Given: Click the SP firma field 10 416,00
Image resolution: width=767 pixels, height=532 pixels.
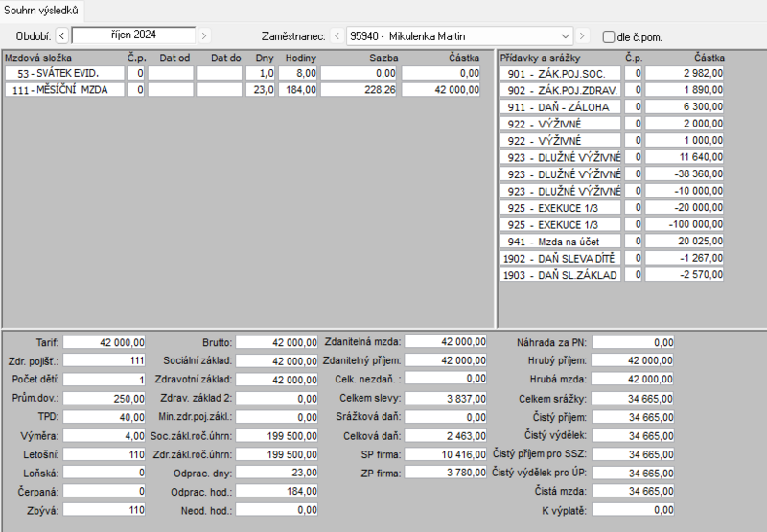Looking at the screenshot, I should click(x=446, y=454).
